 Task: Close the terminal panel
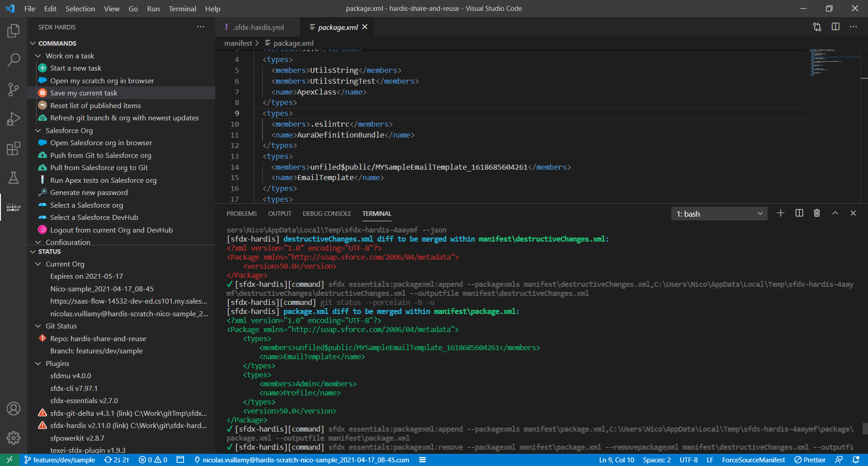tap(853, 213)
